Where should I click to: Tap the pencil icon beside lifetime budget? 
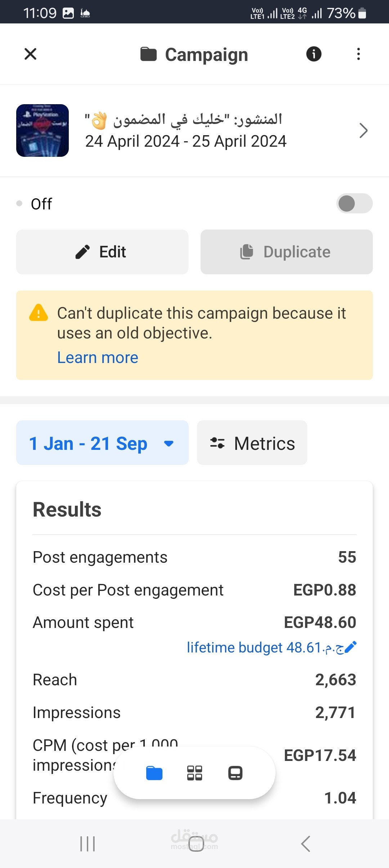coord(350,647)
